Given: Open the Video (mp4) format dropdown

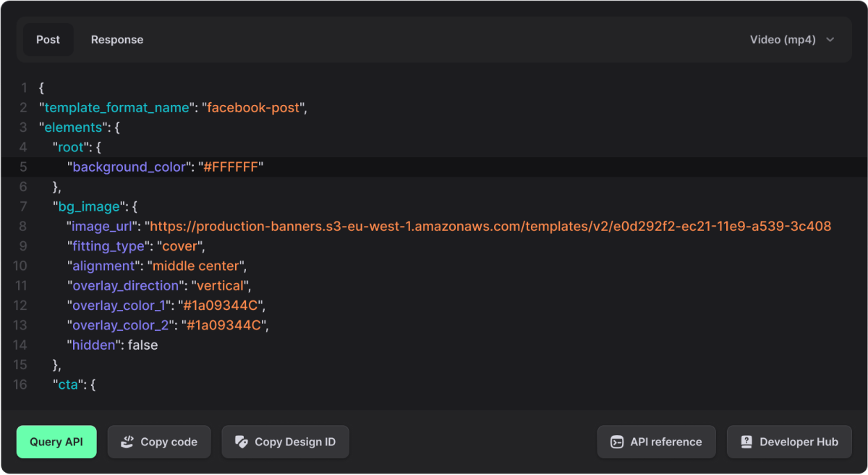Looking at the screenshot, I should pyautogui.click(x=792, y=40).
